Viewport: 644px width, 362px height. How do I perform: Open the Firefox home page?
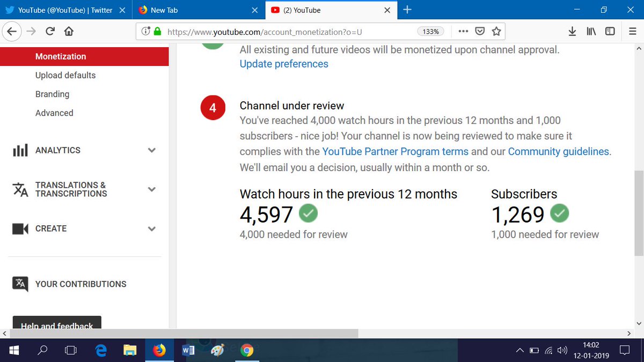tap(69, 32)
